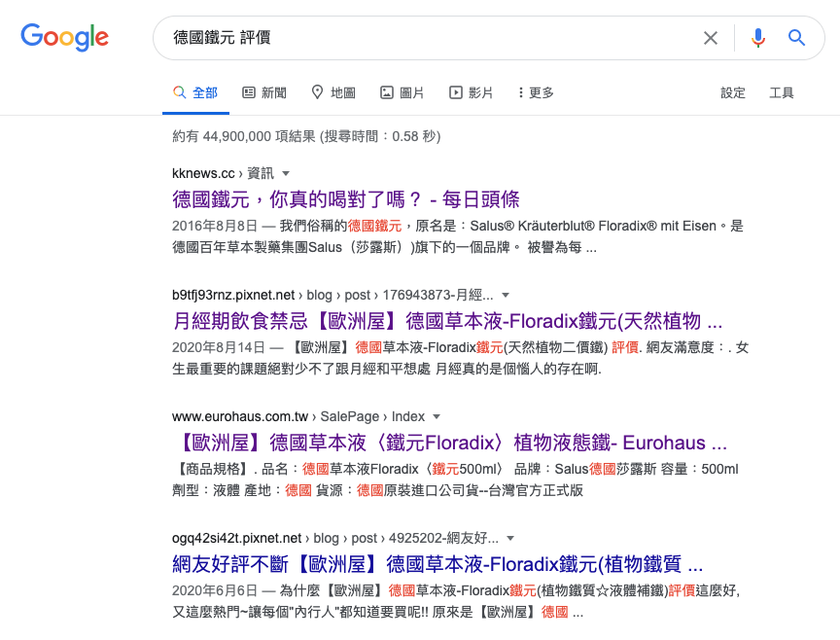Click the www.eurohaus.com.tw breadcrumb URL
Viewport: 840px width, 640px height.
[298, 417]
